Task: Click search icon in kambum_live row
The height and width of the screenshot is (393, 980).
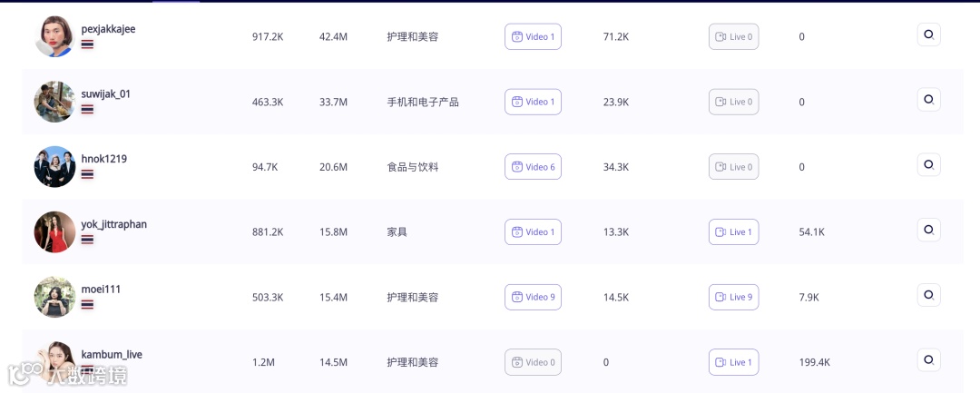Action: [928, 360]
